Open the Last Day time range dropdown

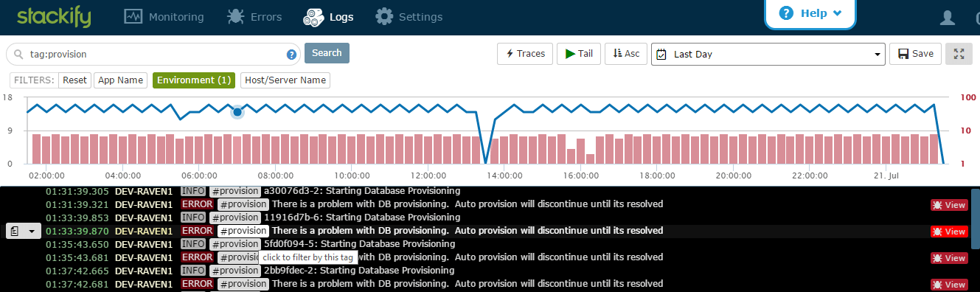click(768, 54)
